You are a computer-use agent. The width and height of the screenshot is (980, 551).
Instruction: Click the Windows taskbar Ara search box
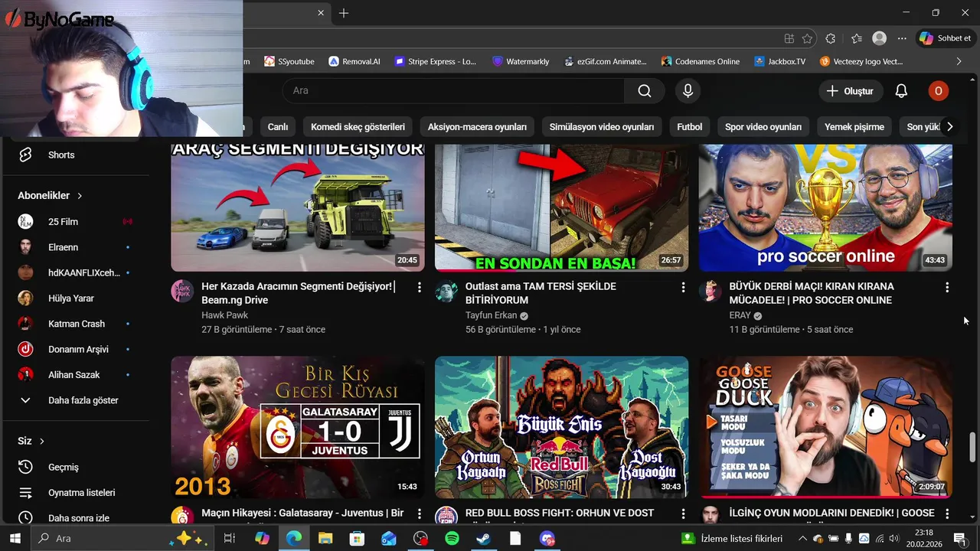[121, 539]
